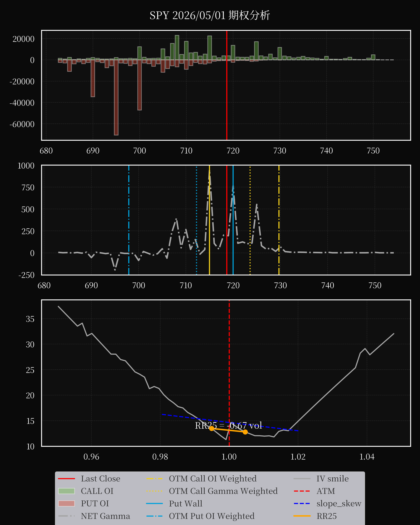Click the left orange RR25 marker dot
This screenshot has width=420, height=525.
212,428
